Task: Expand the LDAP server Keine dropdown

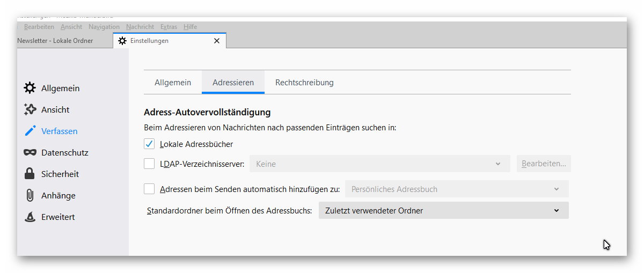Action: (x=379, y=164)
